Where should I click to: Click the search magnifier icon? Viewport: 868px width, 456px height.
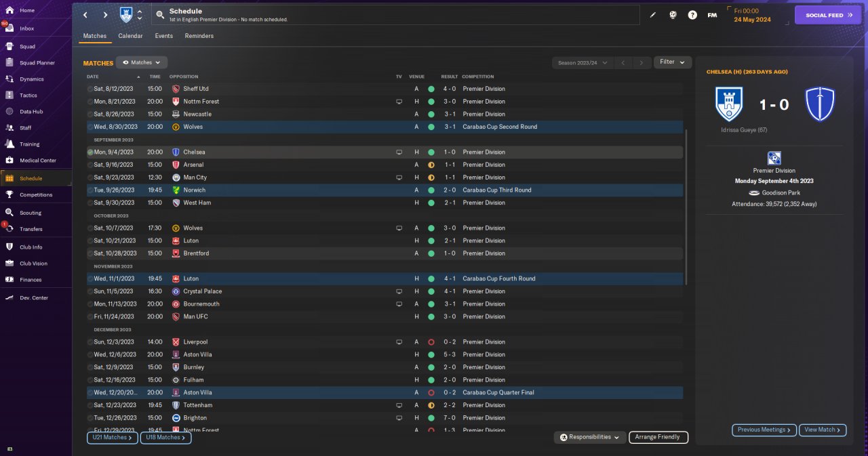(159, 15)
